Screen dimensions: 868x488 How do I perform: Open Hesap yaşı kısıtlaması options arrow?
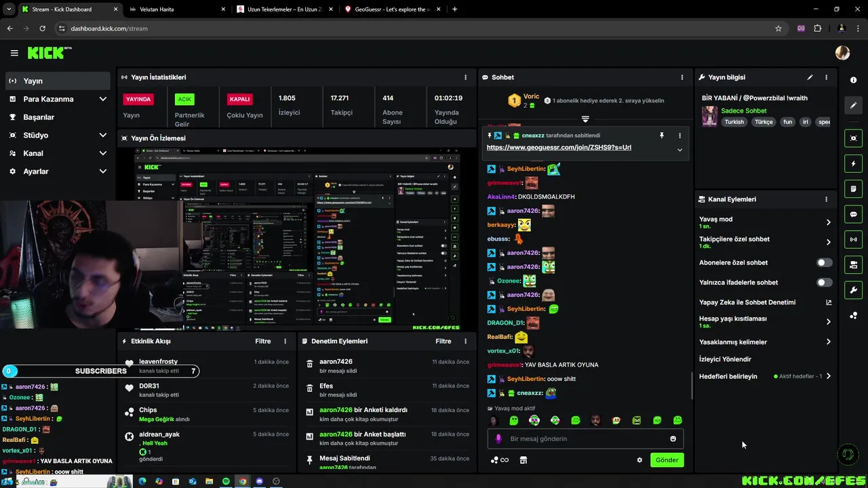click(828, 322)
